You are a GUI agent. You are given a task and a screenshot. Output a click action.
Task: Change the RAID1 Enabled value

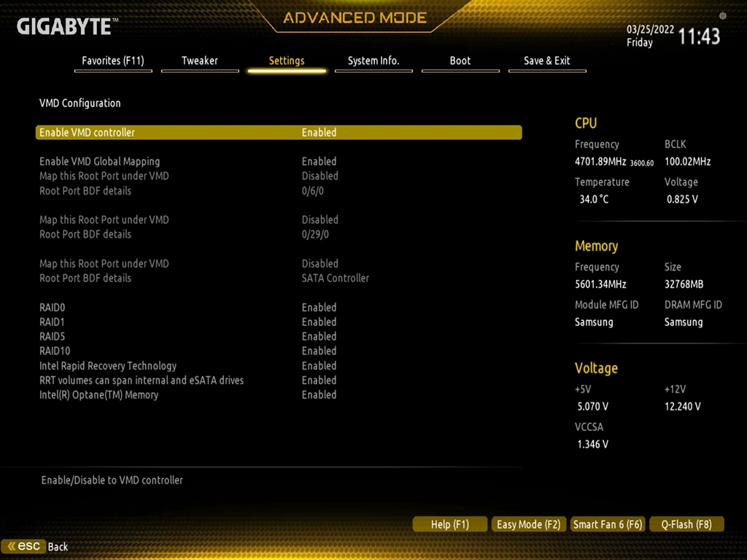click(x=319, y=322)
